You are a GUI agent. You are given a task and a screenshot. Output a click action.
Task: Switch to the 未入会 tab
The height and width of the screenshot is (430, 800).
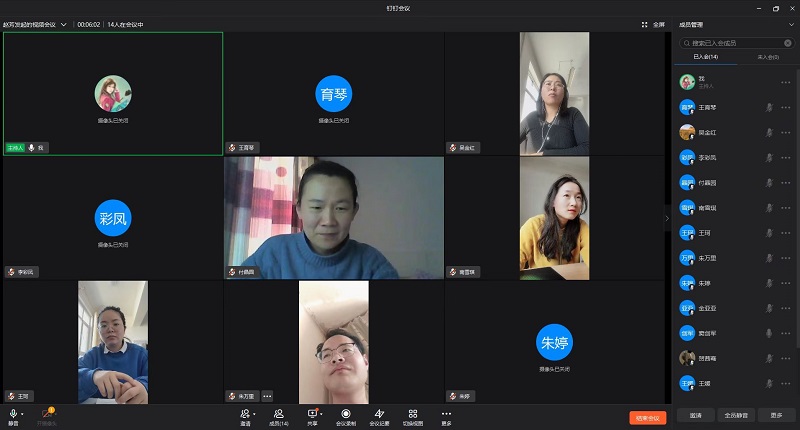(769, 59)
